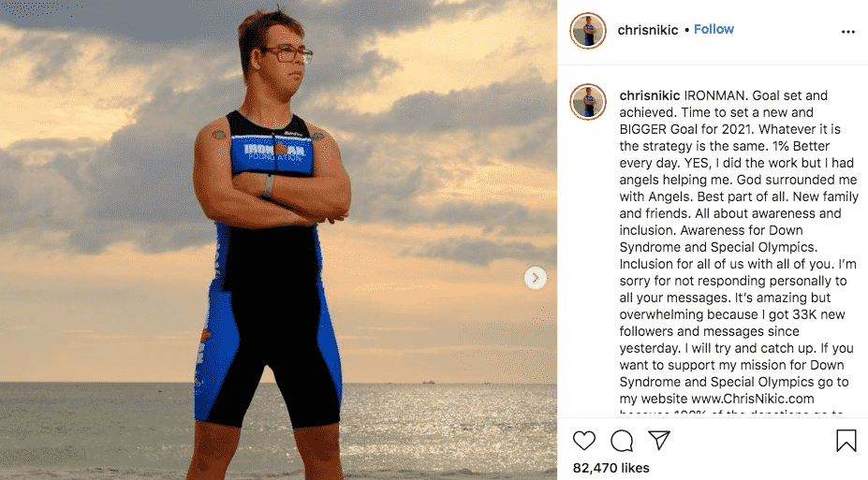
Task: Go to the next photo using the arrow
Action: [536, 278]
